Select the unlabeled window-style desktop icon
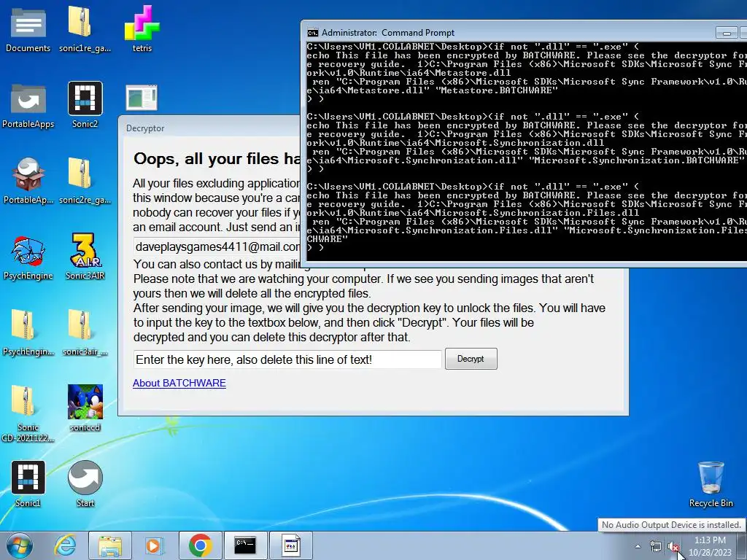Screen dimensions: 747x560 pyautogui.click(x=142, y=98)
